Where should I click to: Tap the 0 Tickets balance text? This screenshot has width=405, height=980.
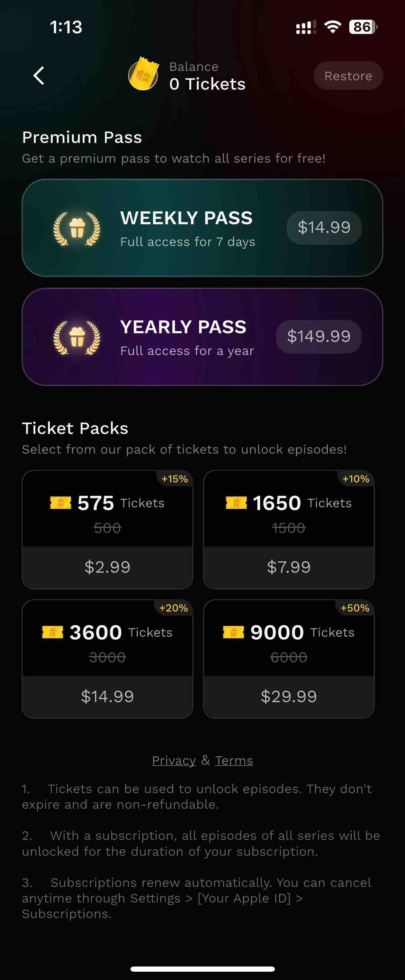click(x=207, y=84)
